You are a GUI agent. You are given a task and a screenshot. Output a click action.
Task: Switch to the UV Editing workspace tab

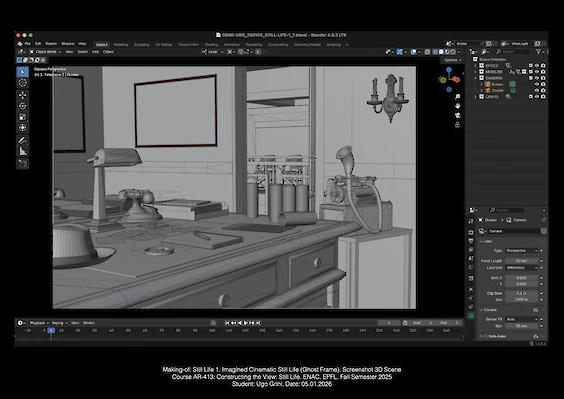click(163, 45)
